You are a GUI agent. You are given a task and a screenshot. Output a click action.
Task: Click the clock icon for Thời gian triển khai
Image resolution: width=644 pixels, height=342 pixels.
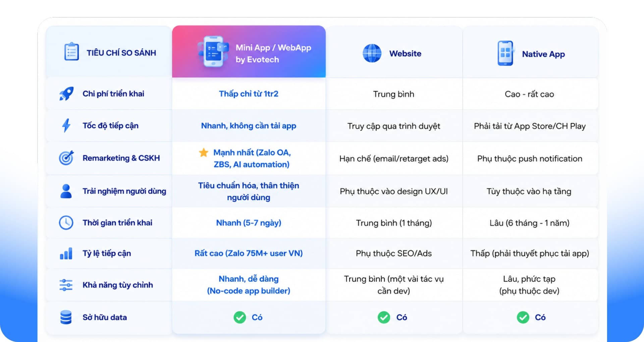click(66, 223)
